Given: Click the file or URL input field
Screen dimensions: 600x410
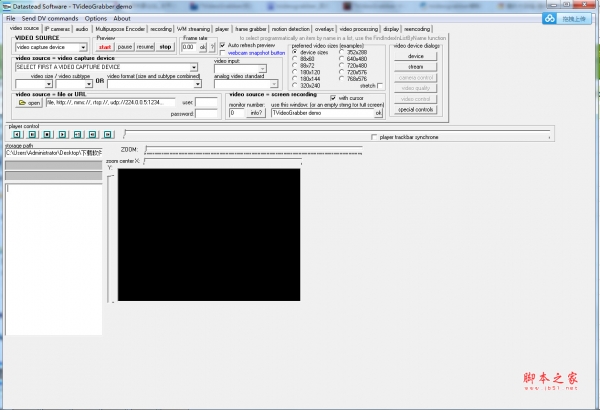Looking at the screenshot, I should [x=110, y=102].
